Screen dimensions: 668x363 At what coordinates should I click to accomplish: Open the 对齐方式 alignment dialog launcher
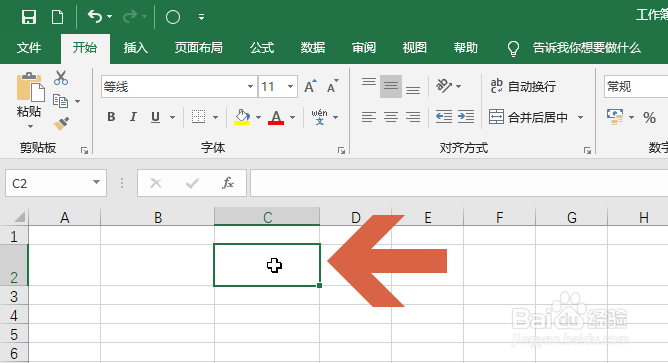(587, 150)
